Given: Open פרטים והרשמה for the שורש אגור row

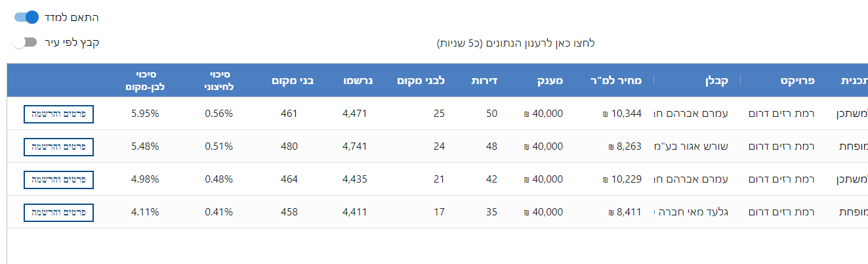Looking at the screenshot, I should click(x=58, y=146).
